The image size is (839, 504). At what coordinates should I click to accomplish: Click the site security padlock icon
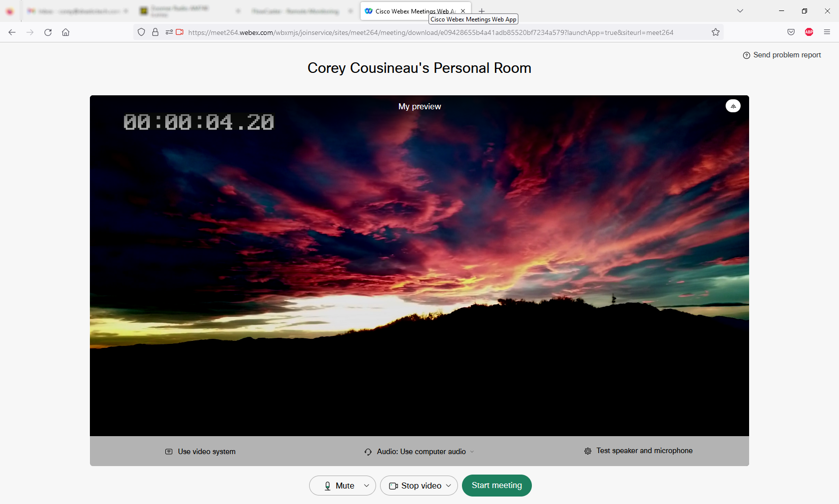coord(155,32)
